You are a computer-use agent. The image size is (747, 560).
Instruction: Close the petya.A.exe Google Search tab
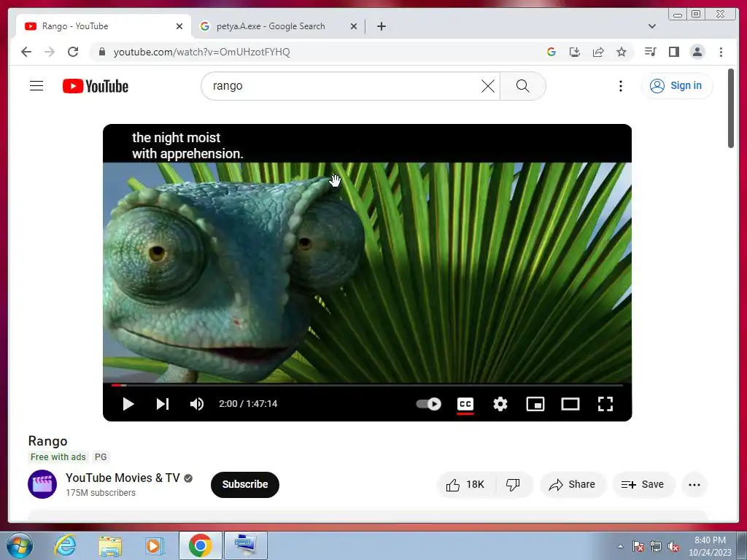click(354, 26)
